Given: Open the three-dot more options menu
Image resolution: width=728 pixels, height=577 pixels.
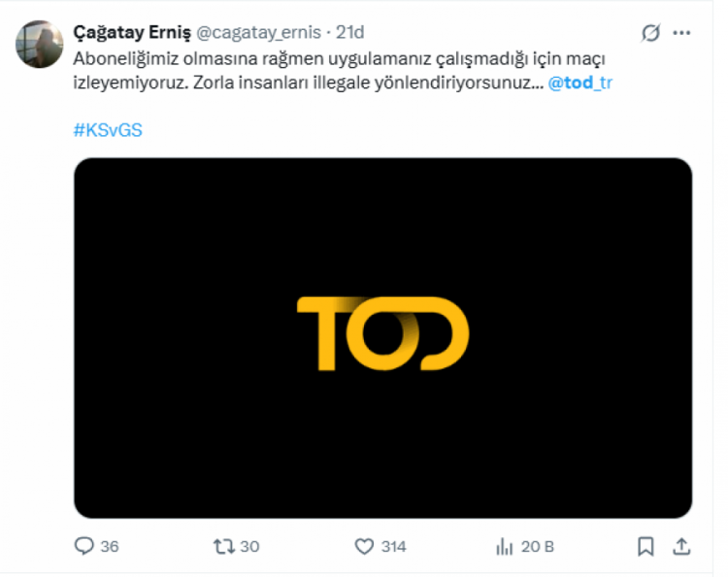Looking at the screenshot, I should pyautogui.click(x=681, y=33).
